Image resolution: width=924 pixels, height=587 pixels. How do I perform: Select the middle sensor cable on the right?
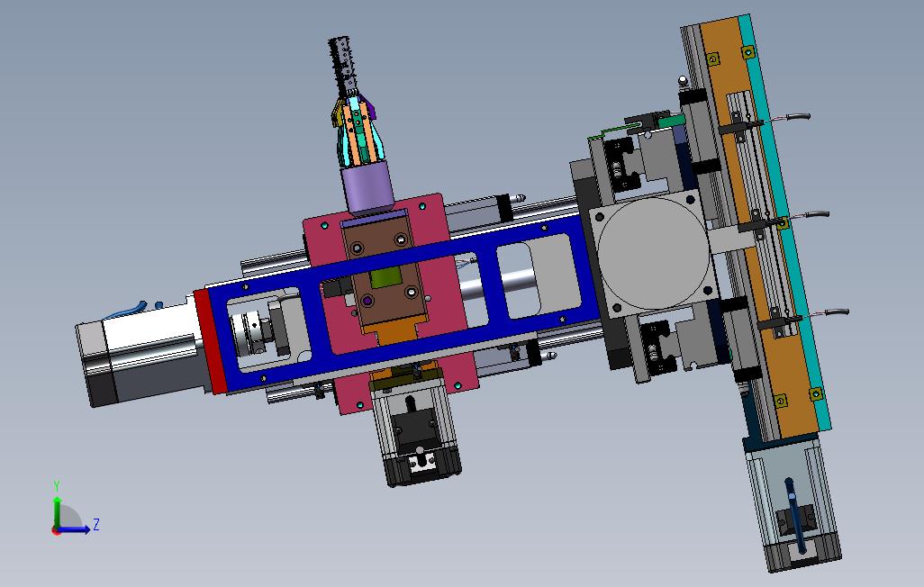point(807,216)
